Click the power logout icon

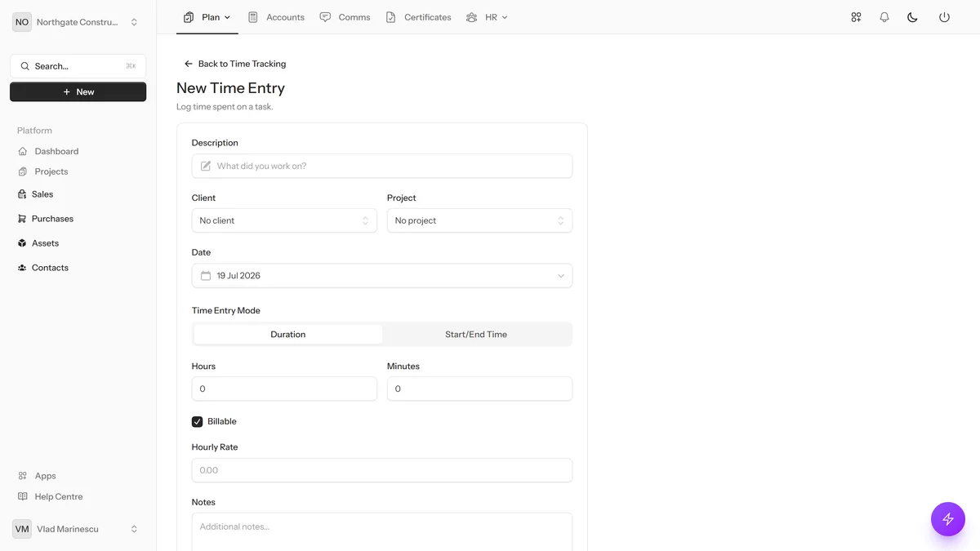[944, 17]
